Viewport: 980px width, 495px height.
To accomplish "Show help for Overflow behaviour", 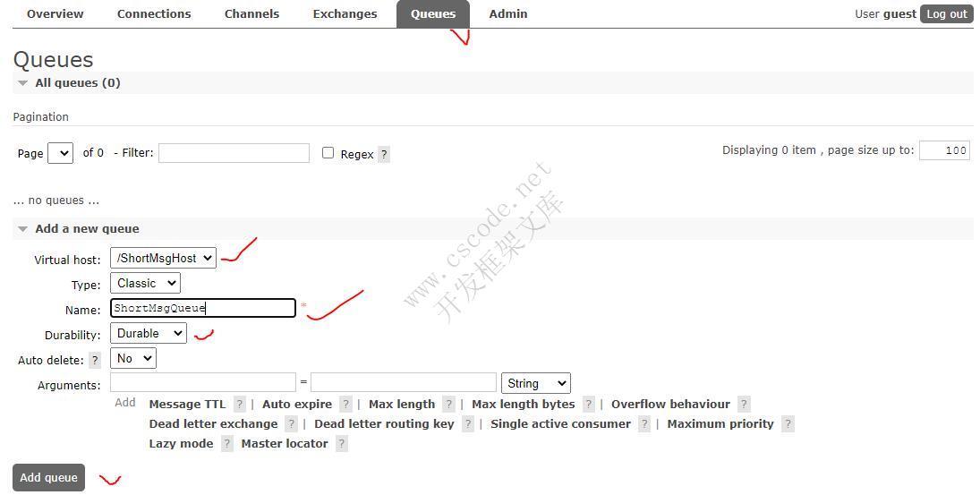I will pyautogui.click(x=744, y=405).
